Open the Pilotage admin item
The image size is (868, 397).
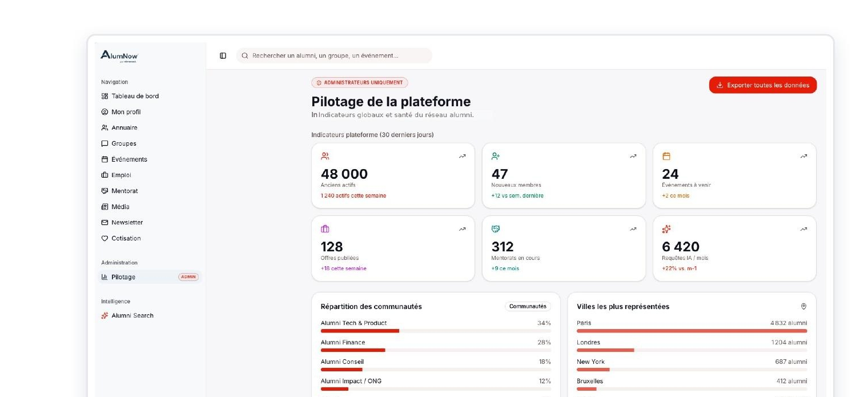(x=149, y=277)
